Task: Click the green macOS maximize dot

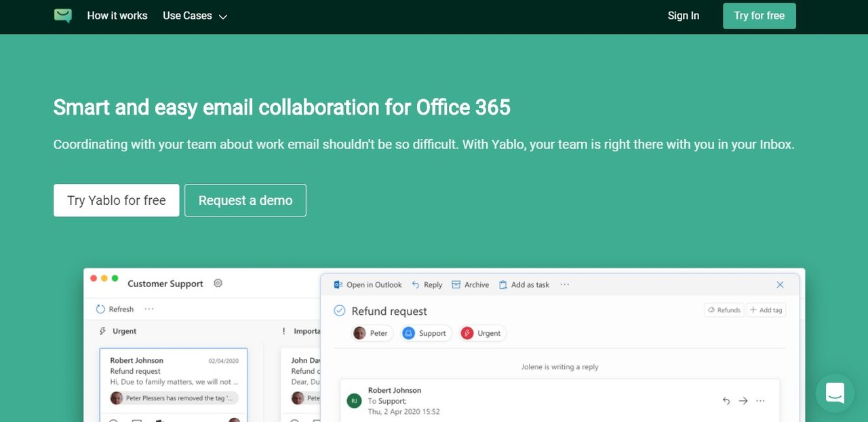Action: pos(115,278)
